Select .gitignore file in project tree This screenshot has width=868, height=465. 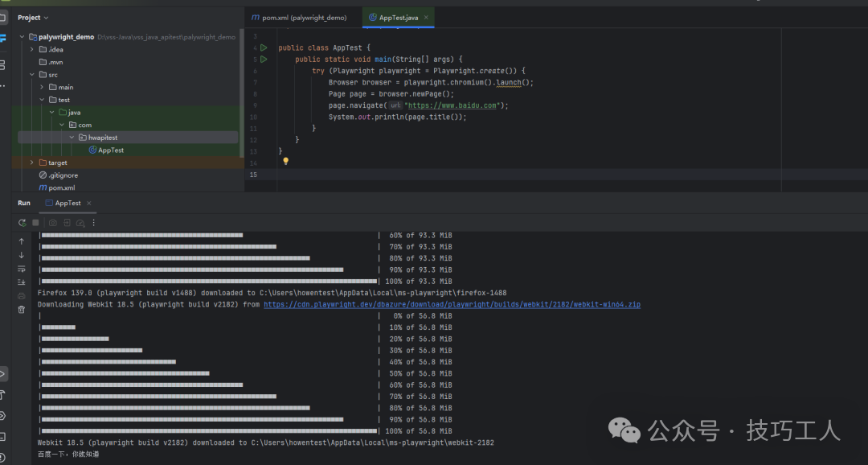tap(63, 175)
